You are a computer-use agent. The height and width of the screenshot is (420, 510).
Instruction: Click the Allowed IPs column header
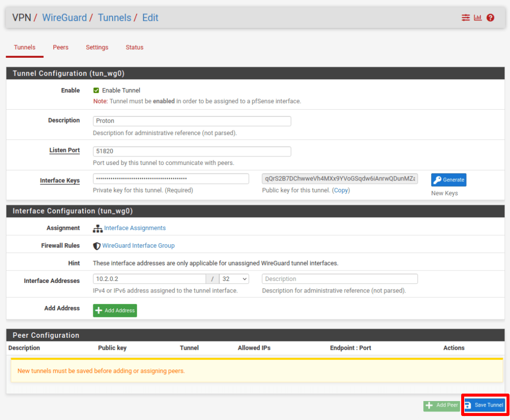click(254, 348)
